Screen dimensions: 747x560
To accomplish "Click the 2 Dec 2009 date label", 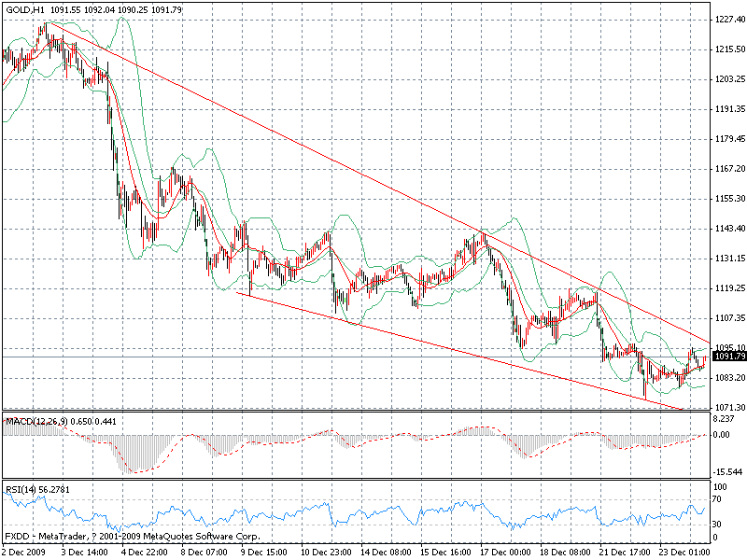I will tap(24, 553).
